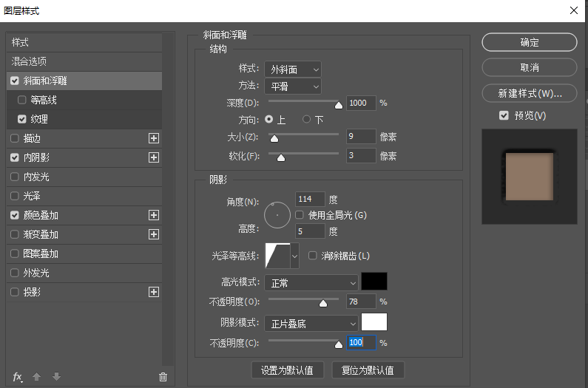
Task: Click the 深度 slider handle
Action: point(339,106)
